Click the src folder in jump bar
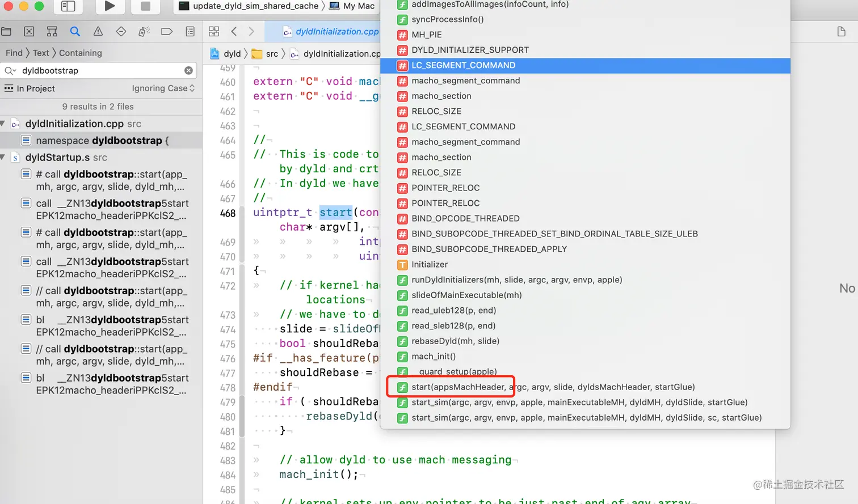Image resolution: width=858 pixels, height=504 pixels. (x=266, y=54)
